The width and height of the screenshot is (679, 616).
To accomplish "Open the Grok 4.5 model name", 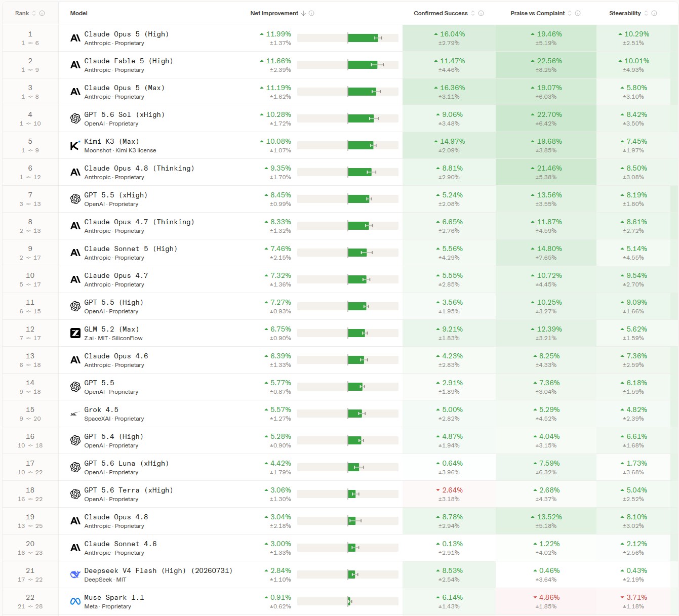I will pyautogui.click(x=101, y=409).
